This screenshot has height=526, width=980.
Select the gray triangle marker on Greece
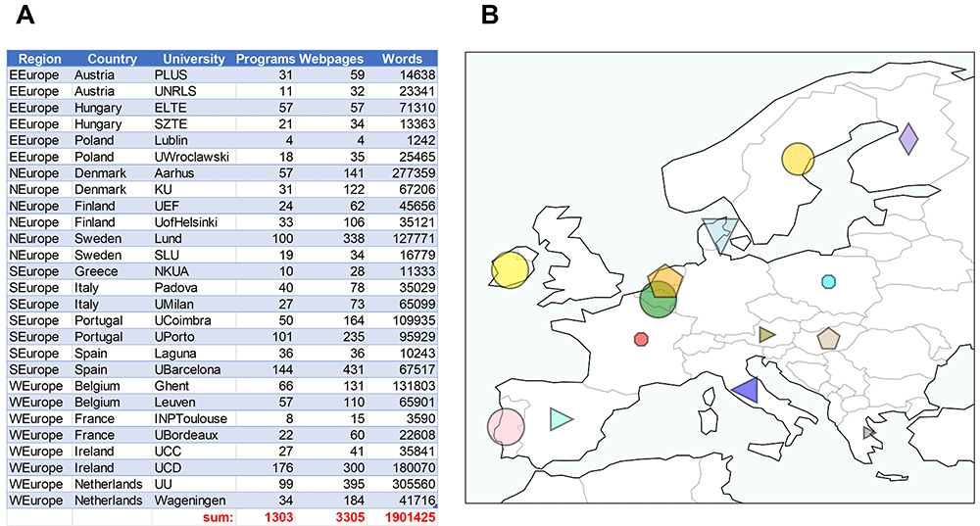coord(868,432)
